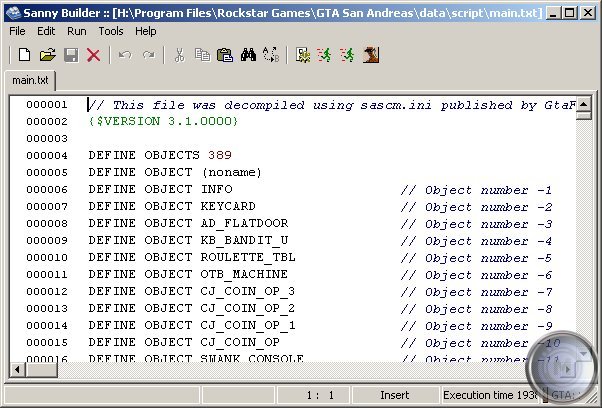The height and width of the screenshot is (408, 602).
Task: Click the 'DEFINE OBJECT CJ_COIN_OP' text on line 000015
Action: tap(184, 342)
